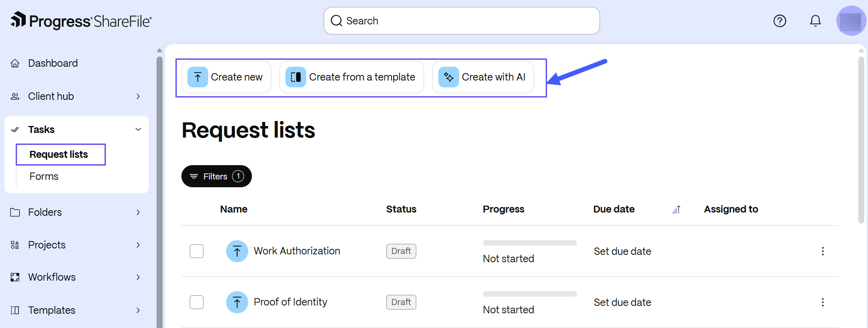The image size is (868, 328).
Task: Open more options for Proof of Identity
Action: point(823,302)
